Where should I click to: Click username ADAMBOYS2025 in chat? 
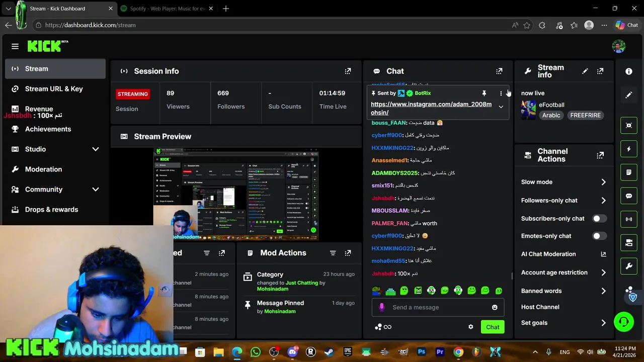395,173
